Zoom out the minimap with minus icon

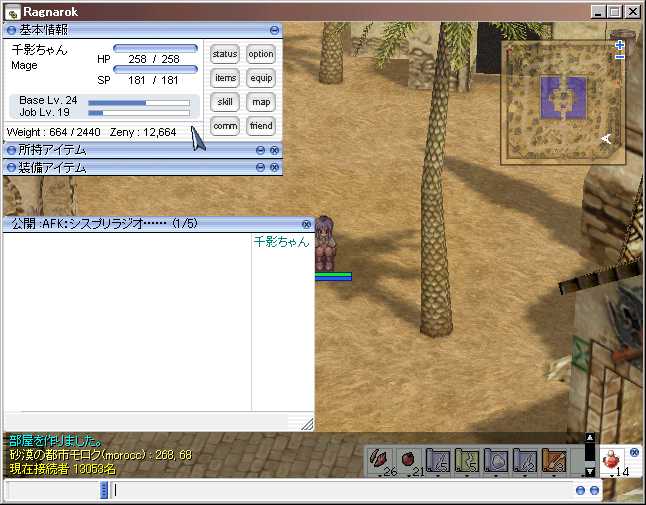(x=619, y=57)
